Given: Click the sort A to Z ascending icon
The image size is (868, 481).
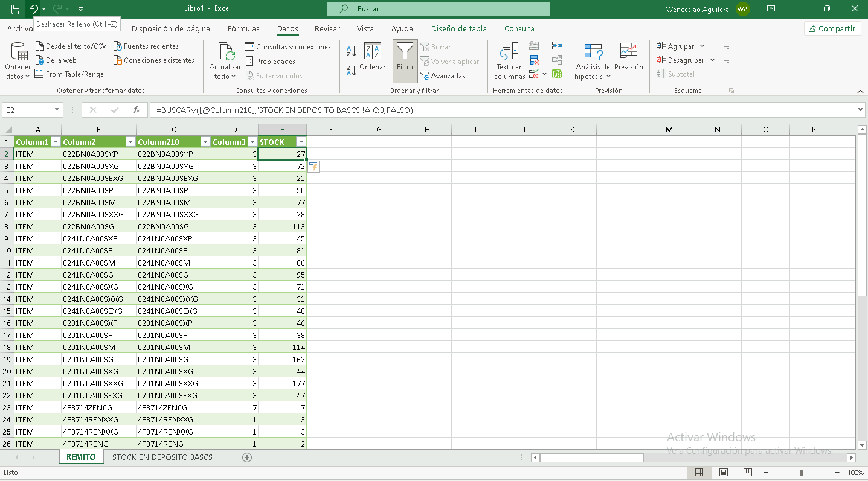Looking at the screenshot, I should coord(351,52).
